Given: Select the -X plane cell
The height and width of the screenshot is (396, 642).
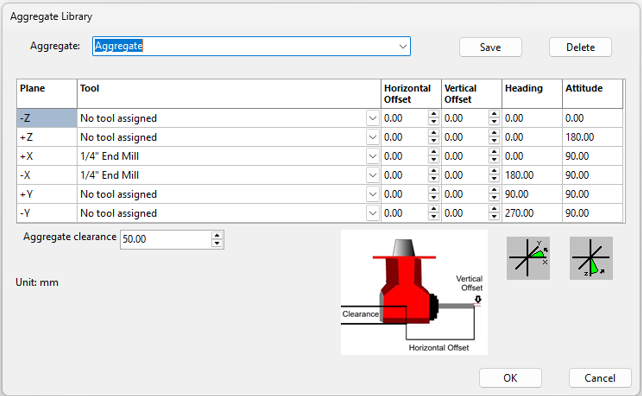Looking at the screenshot, I should (x=47, y=175).
